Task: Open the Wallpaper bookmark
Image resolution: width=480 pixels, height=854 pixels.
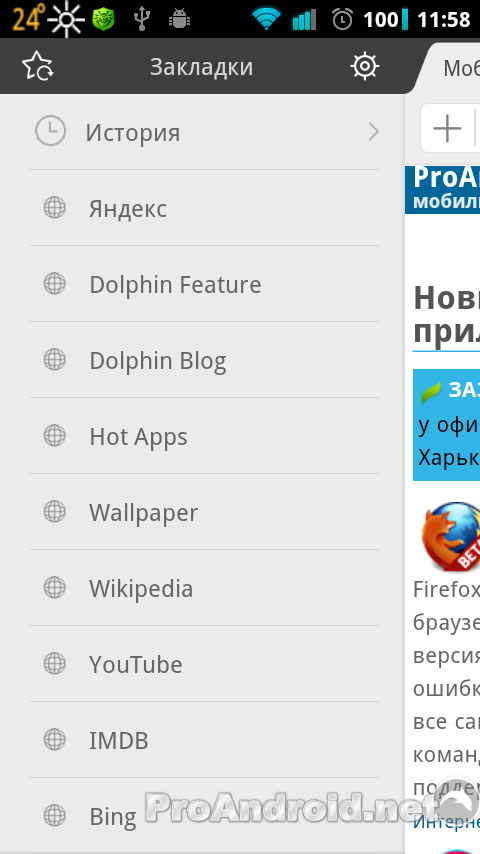Action: coord(205,511)
